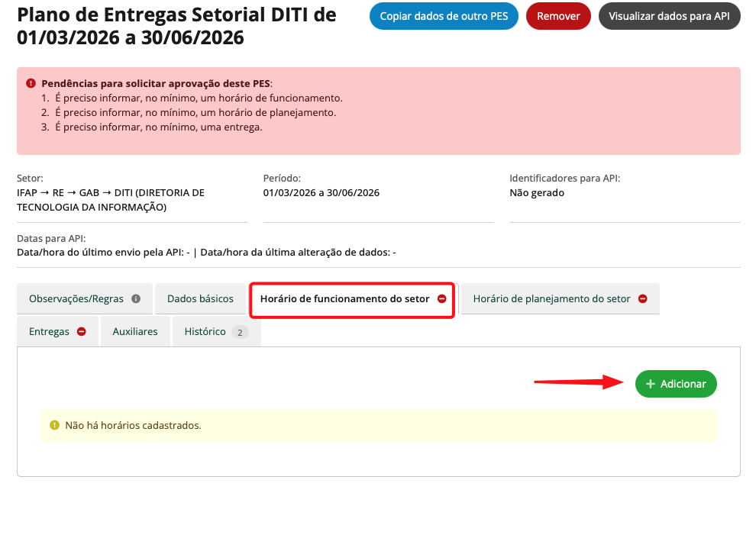Add a new schedule with Adicionar

676,384
